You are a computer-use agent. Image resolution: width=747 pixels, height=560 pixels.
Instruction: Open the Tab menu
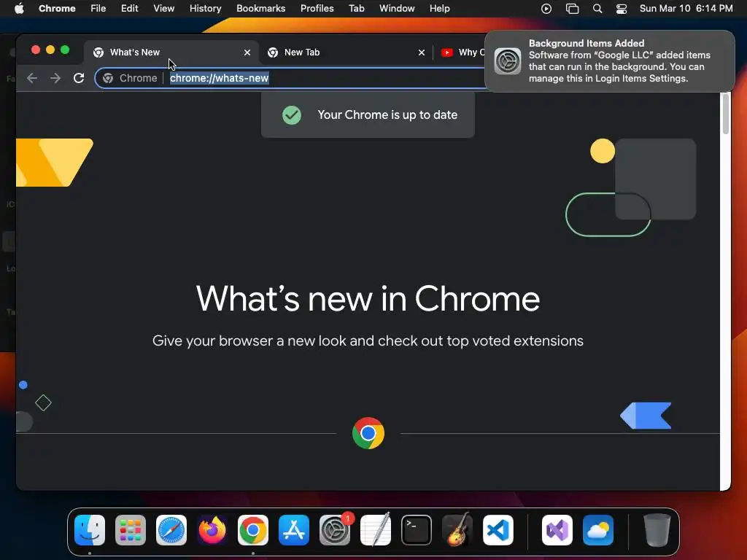(x=356, y=9)
